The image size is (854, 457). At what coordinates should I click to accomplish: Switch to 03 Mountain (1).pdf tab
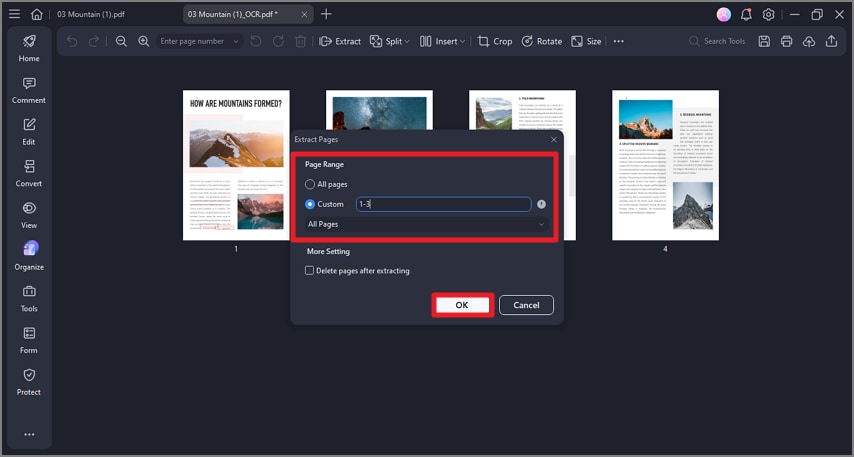(x=91, y=14)
